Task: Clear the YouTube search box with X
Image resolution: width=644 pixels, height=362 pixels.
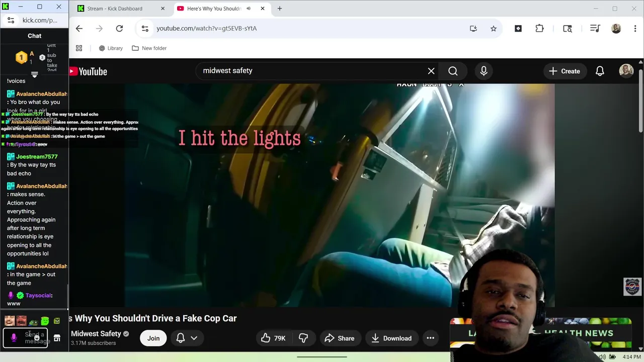Action: pyautogui.click(x=431, y=71)
